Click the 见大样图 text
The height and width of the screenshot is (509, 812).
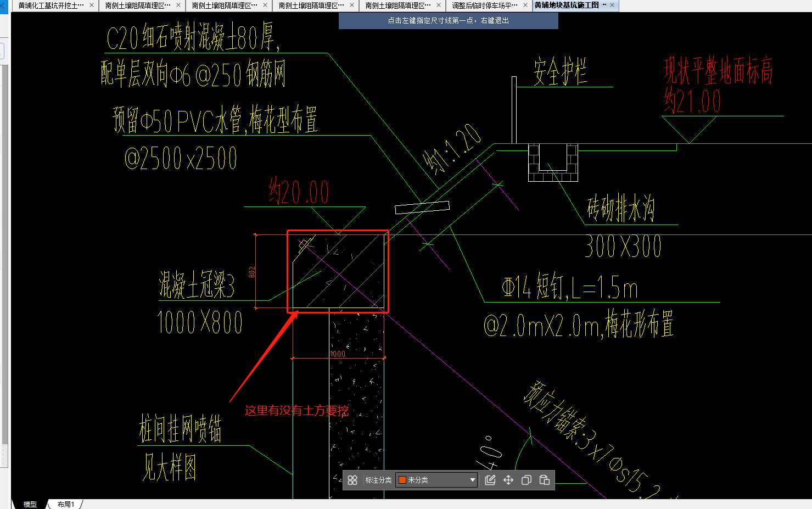pyautogui.click(x=169, y=467)
